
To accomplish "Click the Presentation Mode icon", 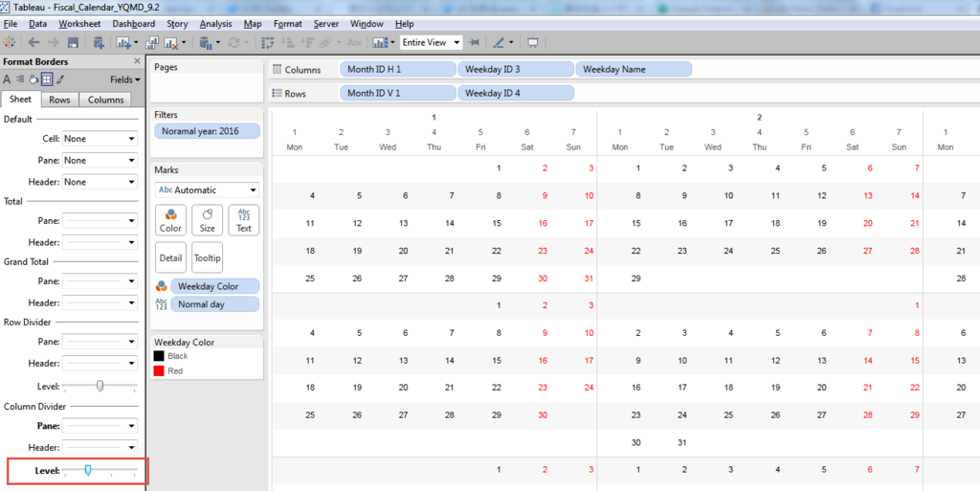I will (x=532, y=42).
